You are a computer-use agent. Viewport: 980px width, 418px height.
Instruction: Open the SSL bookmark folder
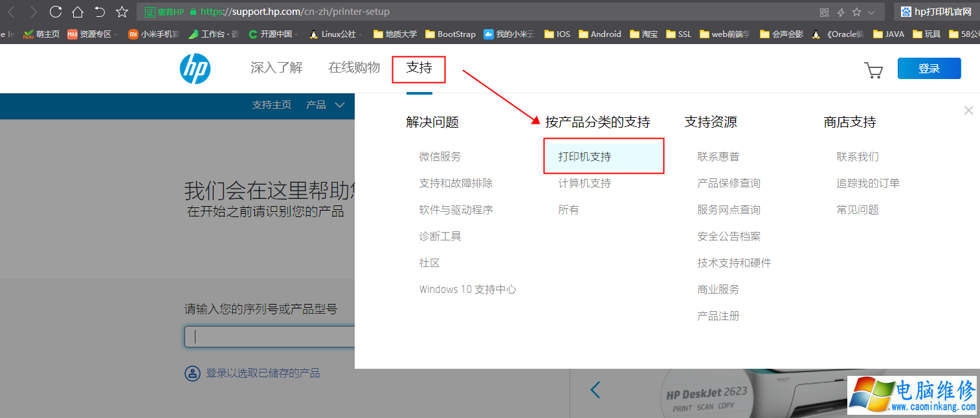tap(678, 34)
